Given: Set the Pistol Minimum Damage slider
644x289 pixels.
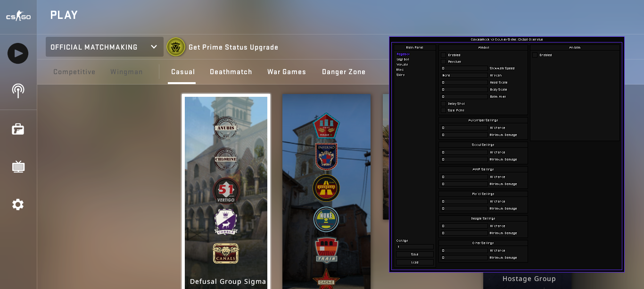Looking at the screenshot, I should point(464,209).
